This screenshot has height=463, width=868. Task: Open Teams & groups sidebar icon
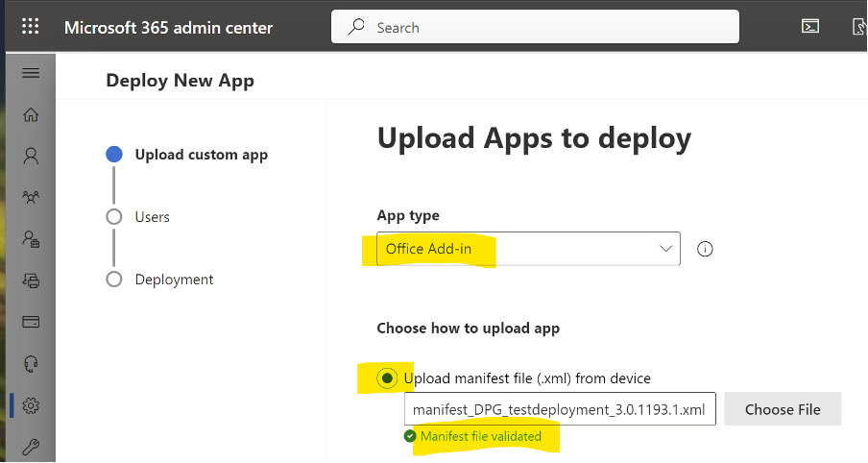click(31, 197)
